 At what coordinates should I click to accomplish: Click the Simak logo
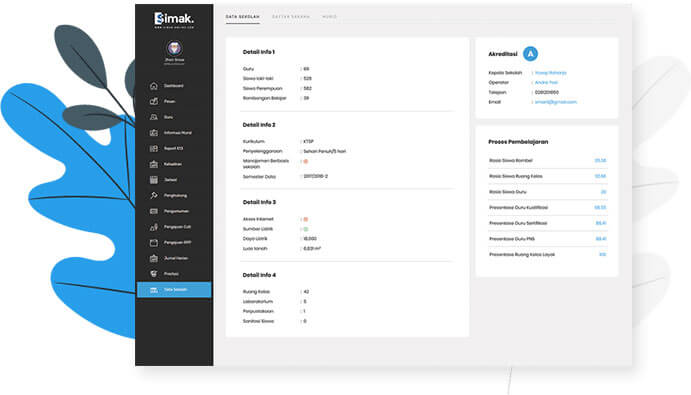click(174, 19)
